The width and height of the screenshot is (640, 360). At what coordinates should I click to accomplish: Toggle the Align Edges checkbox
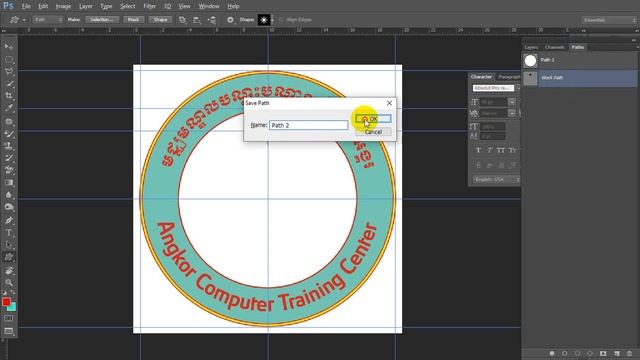pos(281,20)
